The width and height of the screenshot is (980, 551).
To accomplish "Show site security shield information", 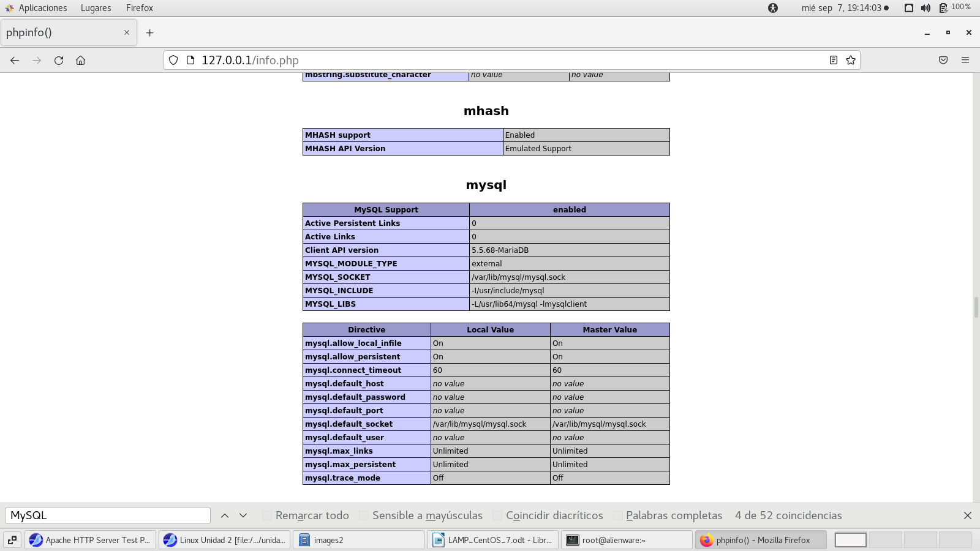I will (x=173, y=60).
